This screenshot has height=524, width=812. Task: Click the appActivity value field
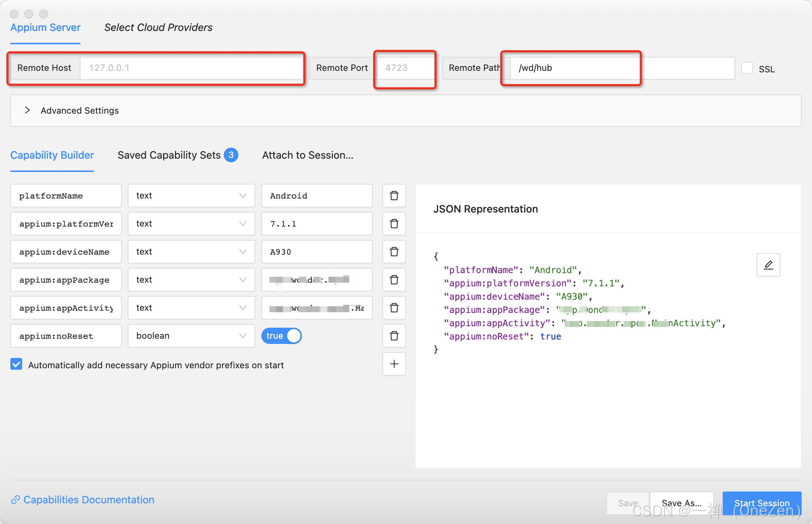(317, 308)
